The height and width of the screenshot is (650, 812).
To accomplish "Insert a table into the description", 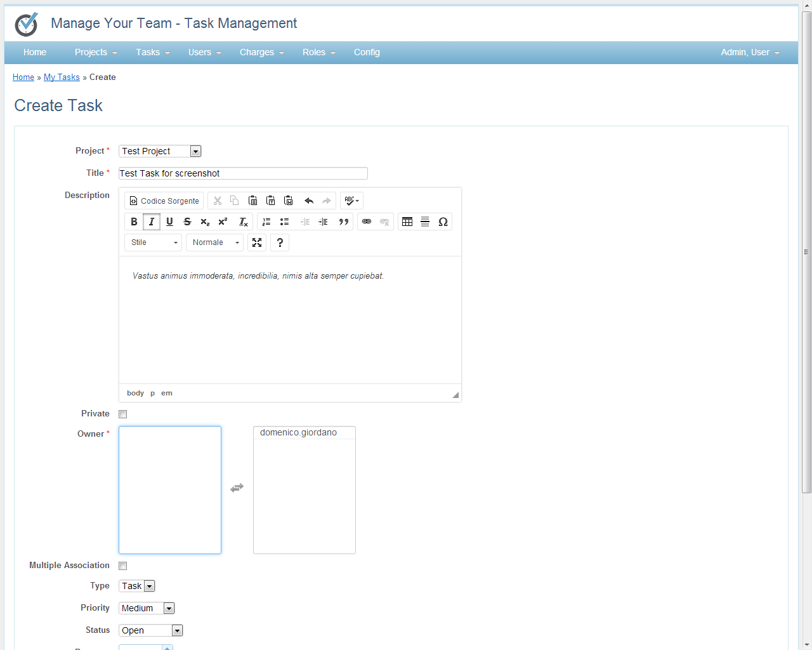I will coord(407,222).
